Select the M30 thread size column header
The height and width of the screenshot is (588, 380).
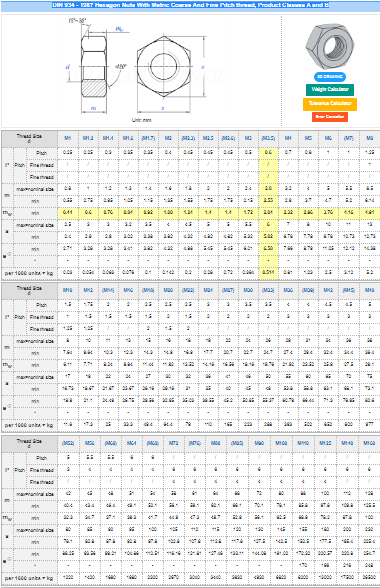[248, 290]
